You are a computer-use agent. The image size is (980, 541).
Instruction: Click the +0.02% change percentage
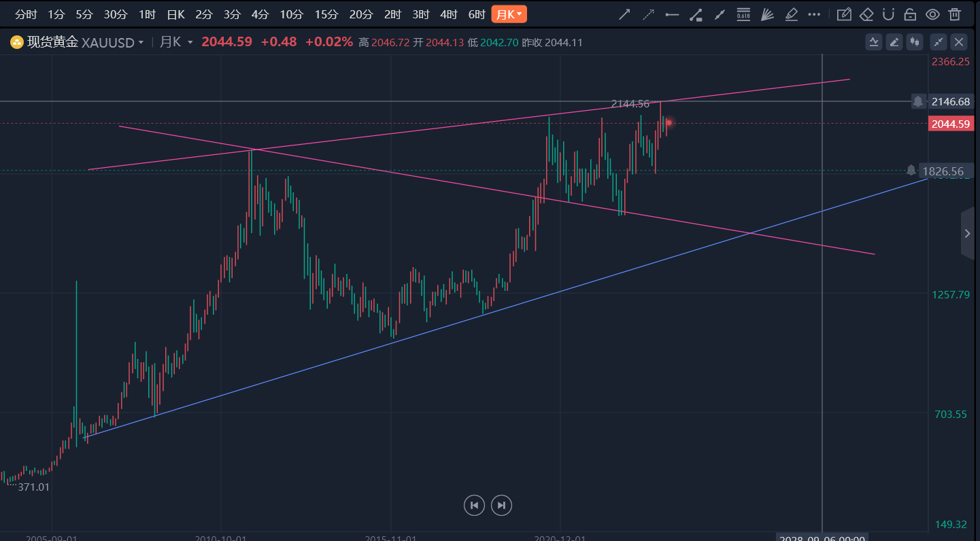(329, 42)
